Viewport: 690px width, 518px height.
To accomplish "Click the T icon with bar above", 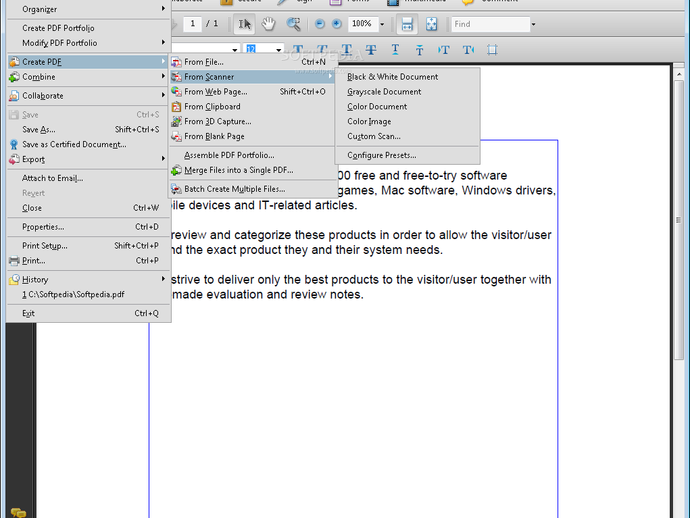I will point(419,50).
